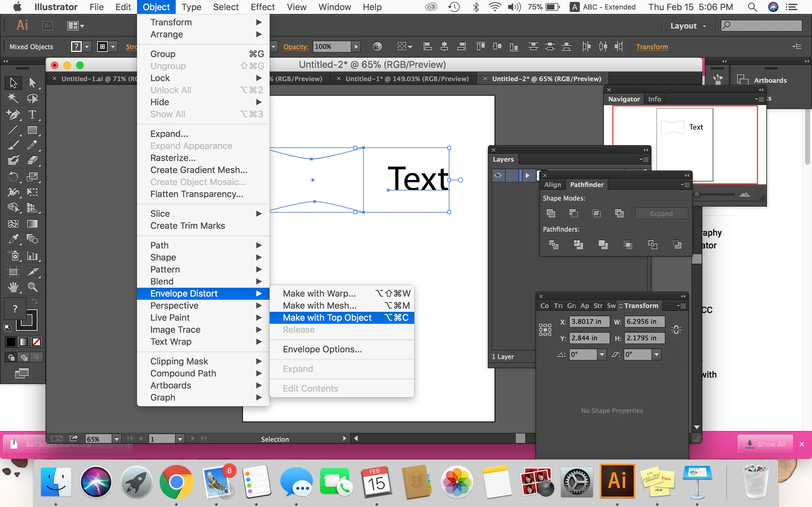
Task: Click the None color swatch
Action: click(x=36, y=342)
